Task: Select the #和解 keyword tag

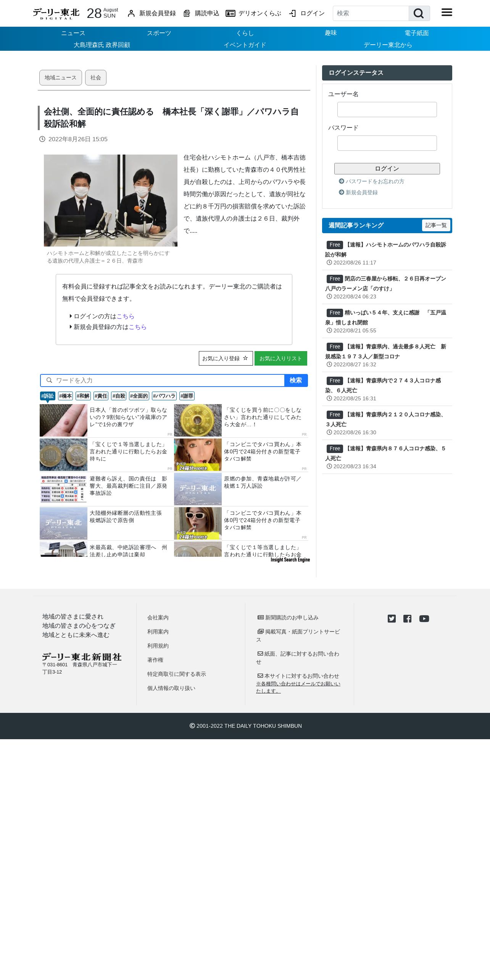Action: [83, 396]
